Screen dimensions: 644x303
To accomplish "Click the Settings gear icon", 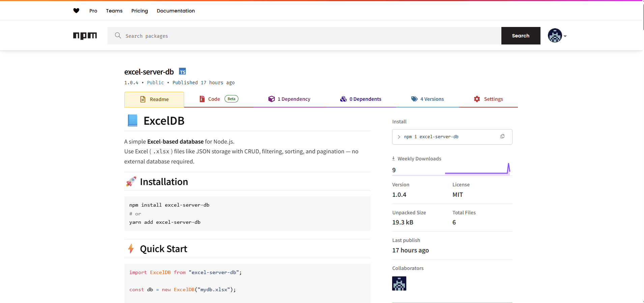I will tap(477, 99).
